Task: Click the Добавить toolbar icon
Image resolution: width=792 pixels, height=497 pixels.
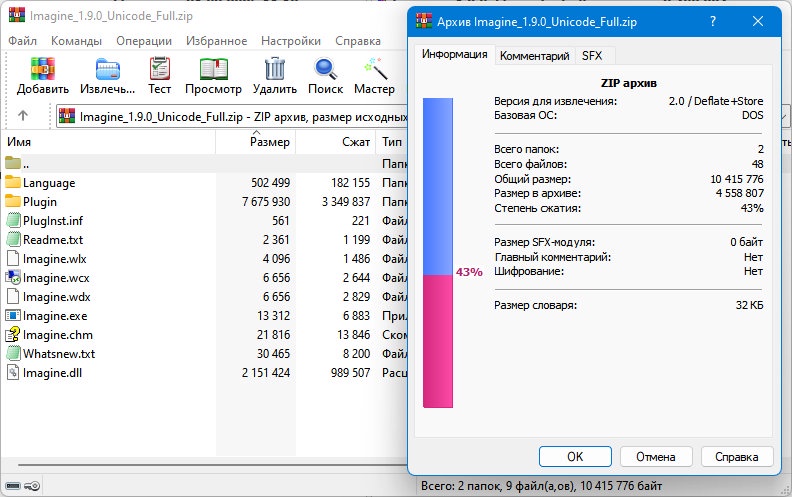Action: [42, 69]
